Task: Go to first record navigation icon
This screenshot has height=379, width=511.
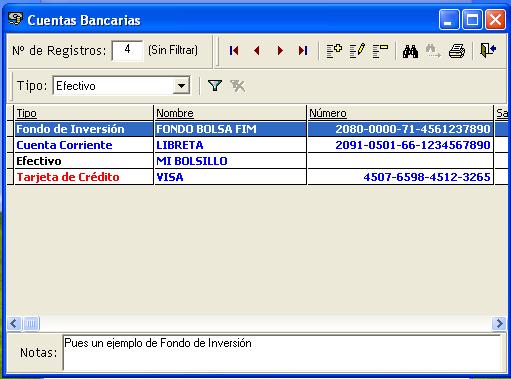Action: coord(234,51)
